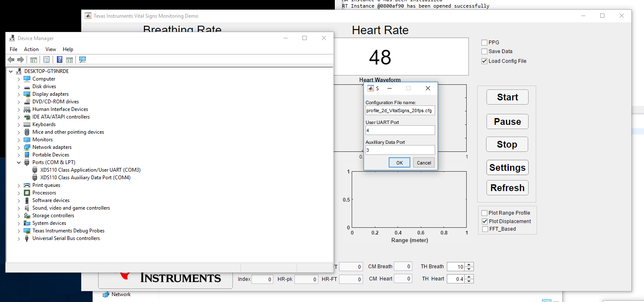
Task: Click the Human Interface Devices icon
Action: click(27, 109)
